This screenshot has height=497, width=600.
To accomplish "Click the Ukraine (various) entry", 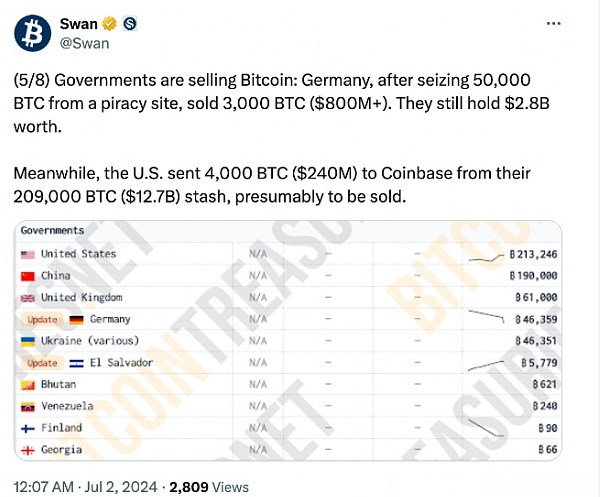I will (90, 341).
